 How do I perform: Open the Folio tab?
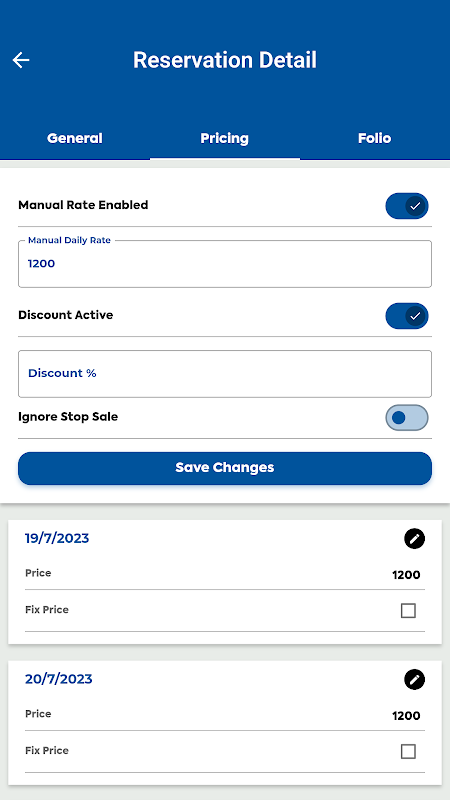(x=374, y=138)
